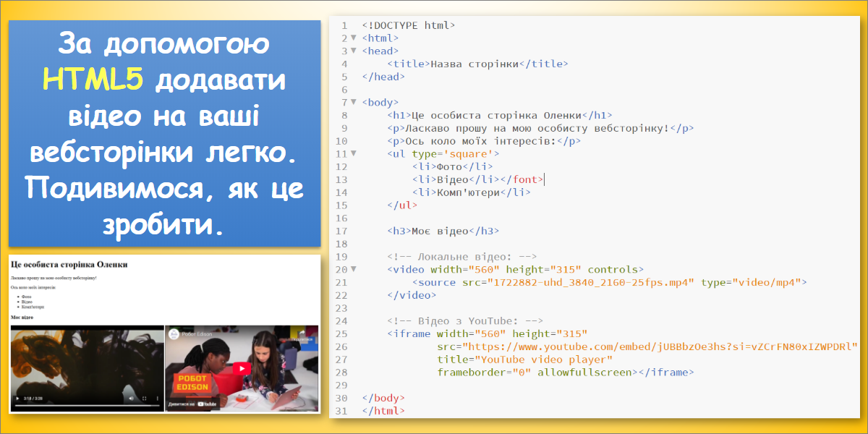Click the share arrow on YouTube embed
Viewport: 868px width, 434px height.
tap(302, 333)
